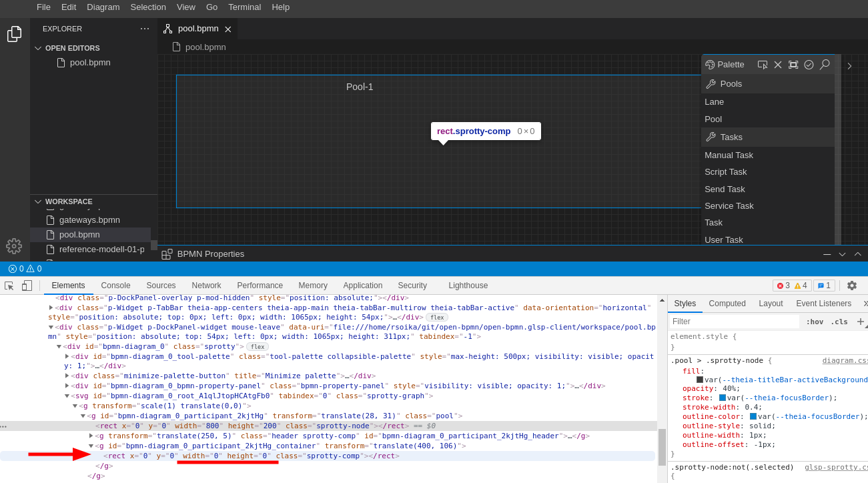Click the BPMN Properties panel icon

pos(167,254)
